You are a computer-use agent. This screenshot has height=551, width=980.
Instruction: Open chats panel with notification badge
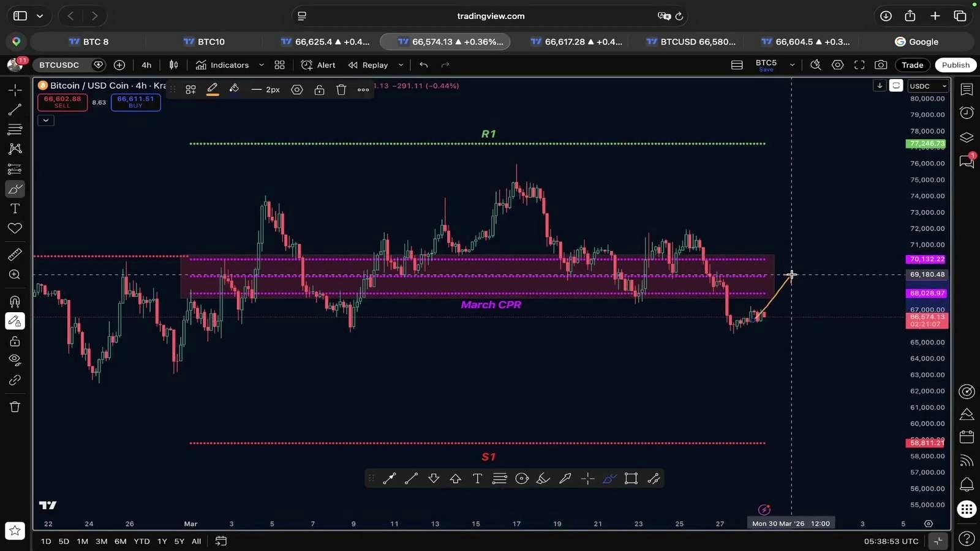pyautogui.click(x=967, y=161)
